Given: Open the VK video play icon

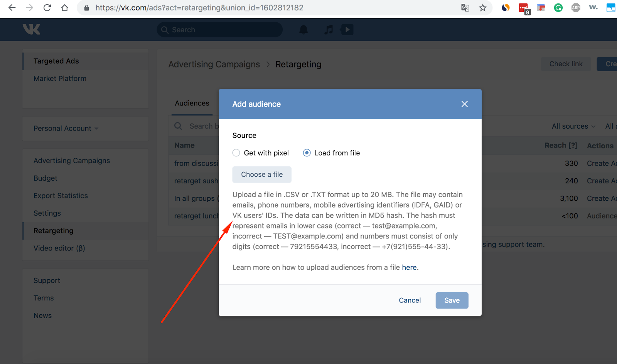Looking at the screenshot, I should [x=347, y=30].
